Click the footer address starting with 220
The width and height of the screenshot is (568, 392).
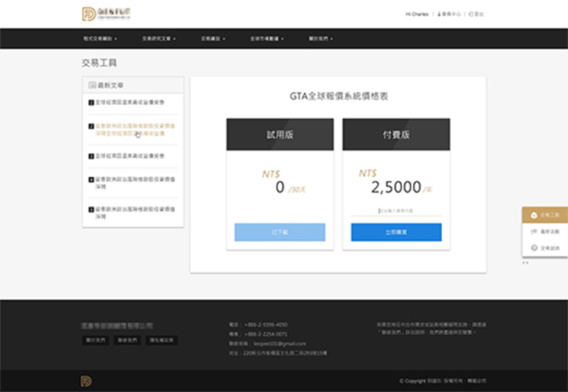click(285, 353)
